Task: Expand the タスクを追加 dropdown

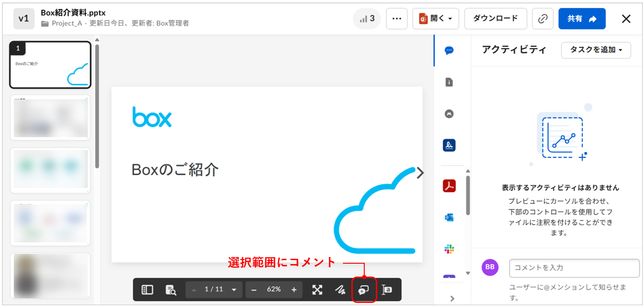Action: pos(595,50)
